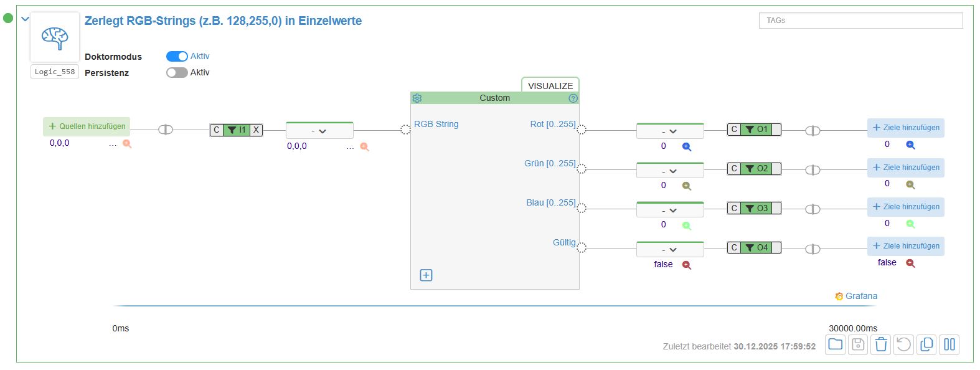980x370 pixels.
Task: Open the dropdown for Rot output
Action: point(669,131)
